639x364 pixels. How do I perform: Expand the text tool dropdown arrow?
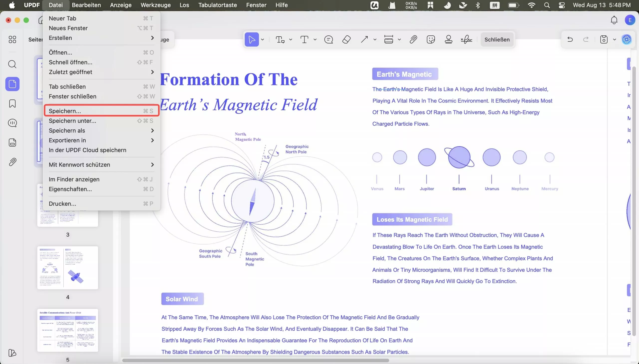tap(315, 39)
